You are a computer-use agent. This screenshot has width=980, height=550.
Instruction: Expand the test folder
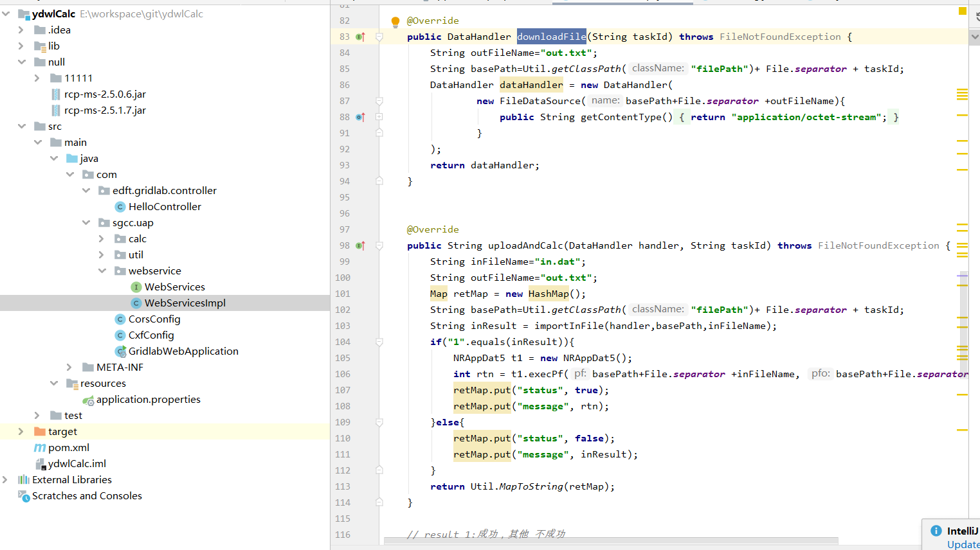pos(37,415)
